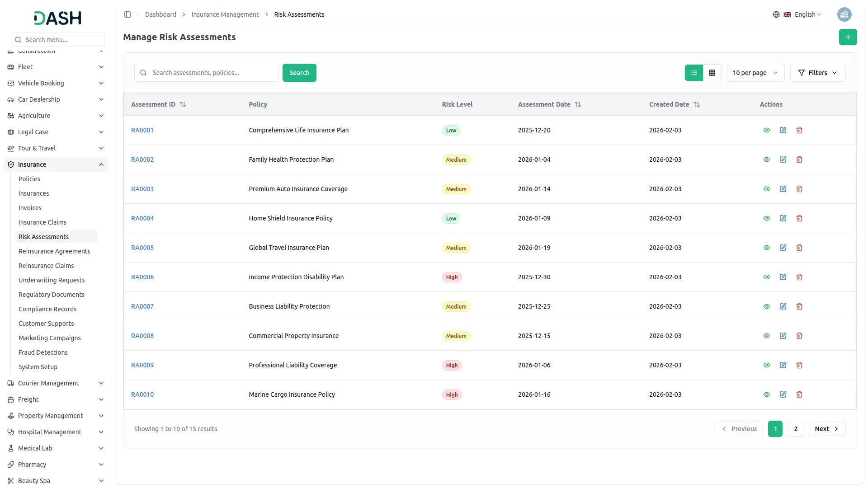
Task: Switch to grid view of assessments
Action: coord(712,72)
